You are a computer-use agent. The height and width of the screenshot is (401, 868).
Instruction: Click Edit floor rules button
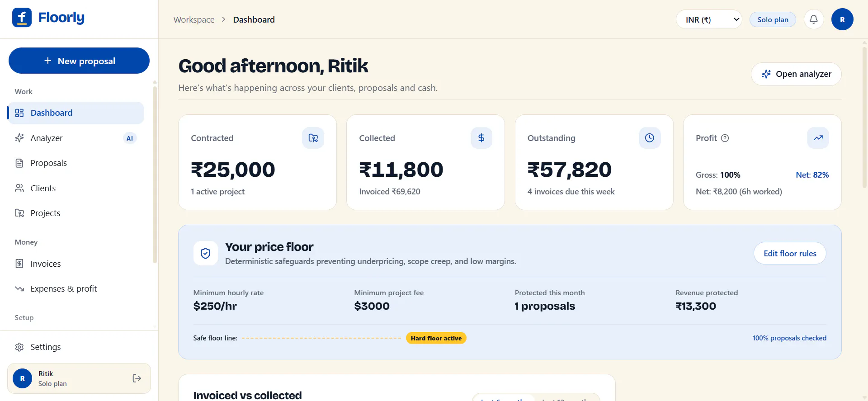pyautogui.click(x=790, y=253)
